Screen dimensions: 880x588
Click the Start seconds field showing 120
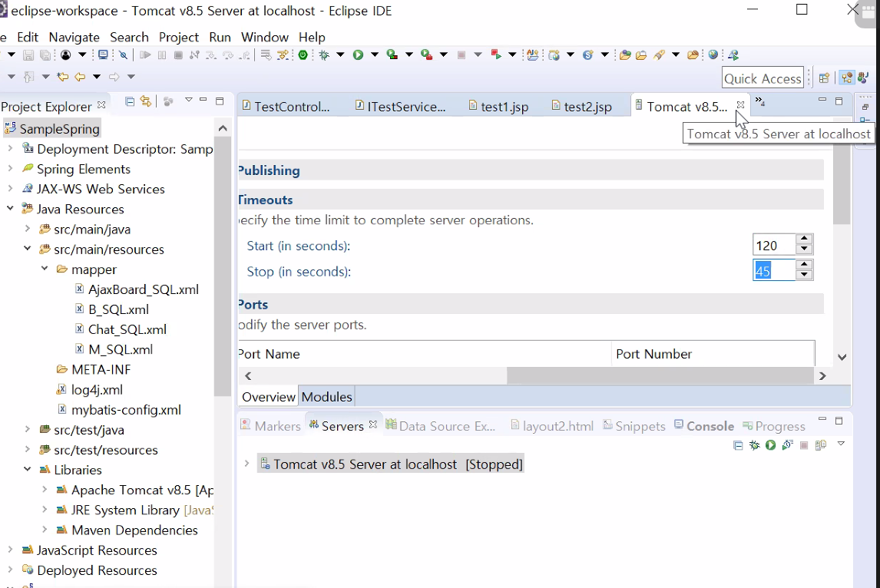[x=774, y=245]
